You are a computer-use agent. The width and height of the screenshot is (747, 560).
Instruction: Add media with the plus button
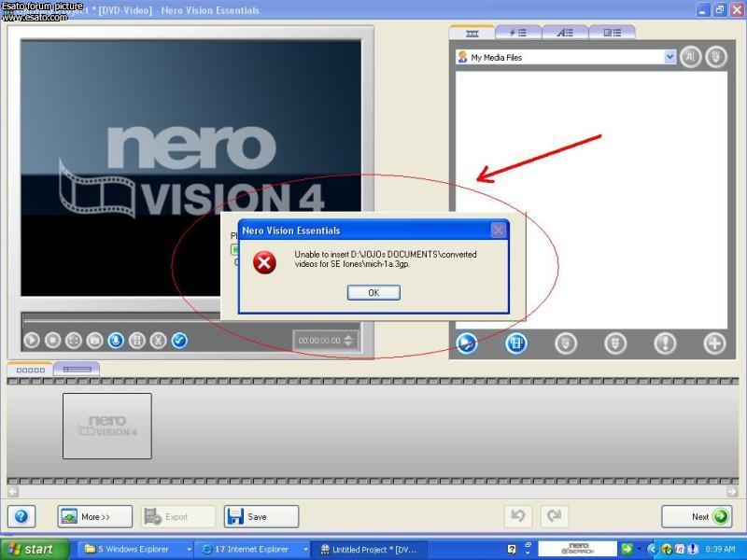[714, 343]
